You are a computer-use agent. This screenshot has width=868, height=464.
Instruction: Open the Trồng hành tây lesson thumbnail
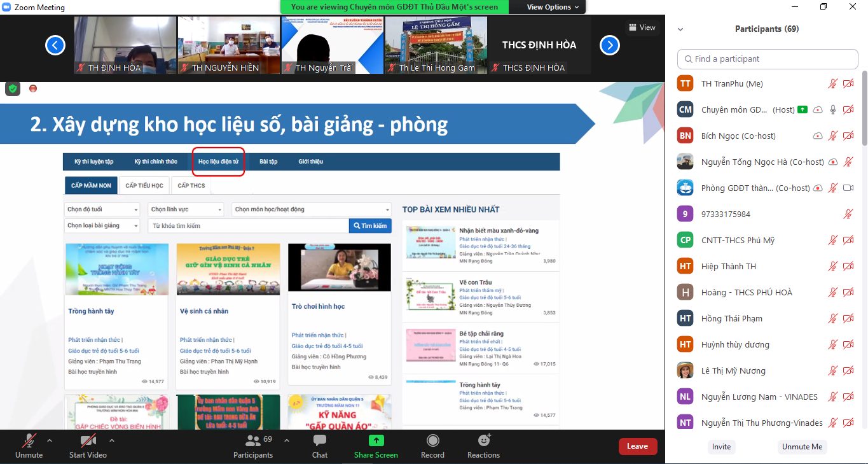[x=116, y=269]
